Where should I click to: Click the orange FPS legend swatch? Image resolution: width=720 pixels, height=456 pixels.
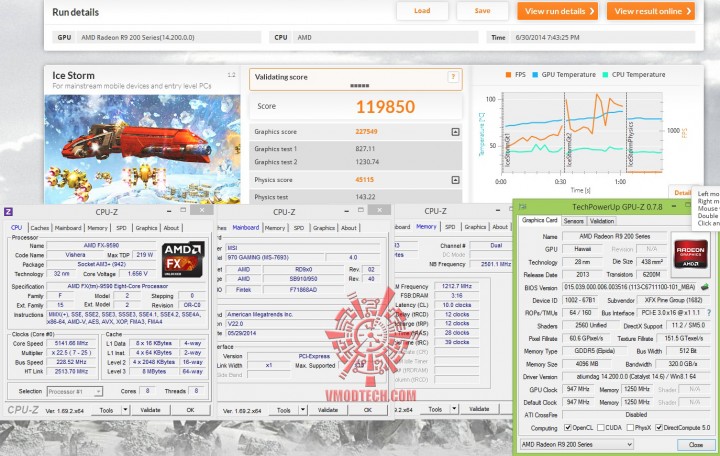(x=508, y=74)
